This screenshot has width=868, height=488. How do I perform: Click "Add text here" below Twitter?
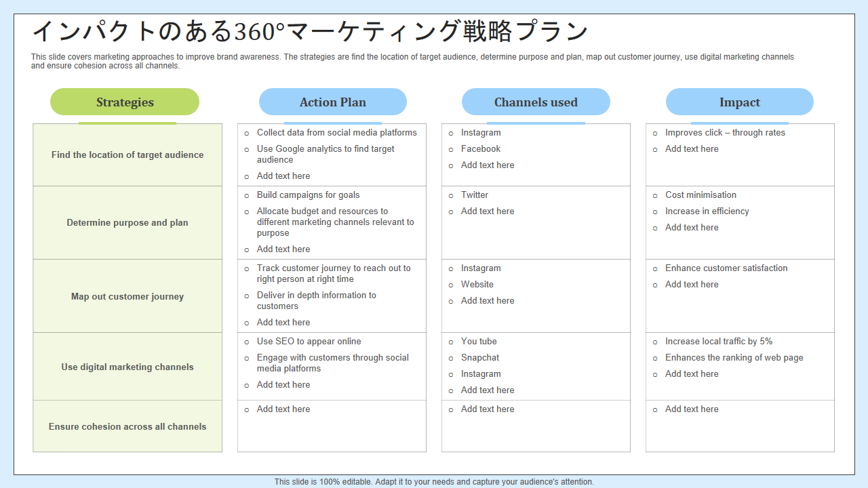(x=488, y=211)
